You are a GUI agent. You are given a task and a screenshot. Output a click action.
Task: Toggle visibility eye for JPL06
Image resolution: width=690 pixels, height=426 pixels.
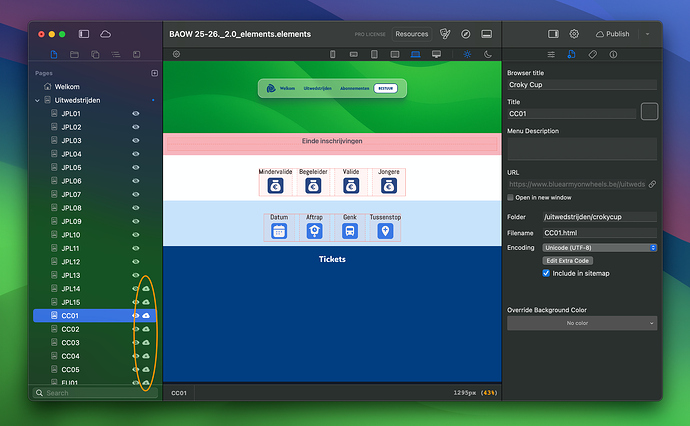coord(136,181)
